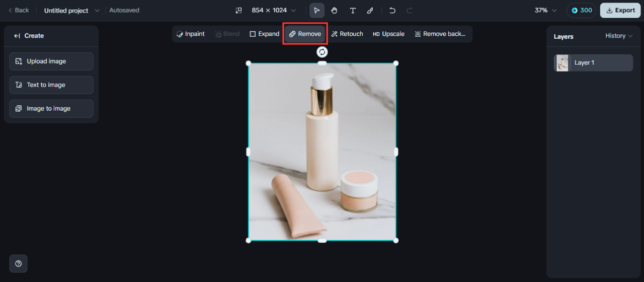Undo the last action
The image size is (644, 282).
click(392, 10)
